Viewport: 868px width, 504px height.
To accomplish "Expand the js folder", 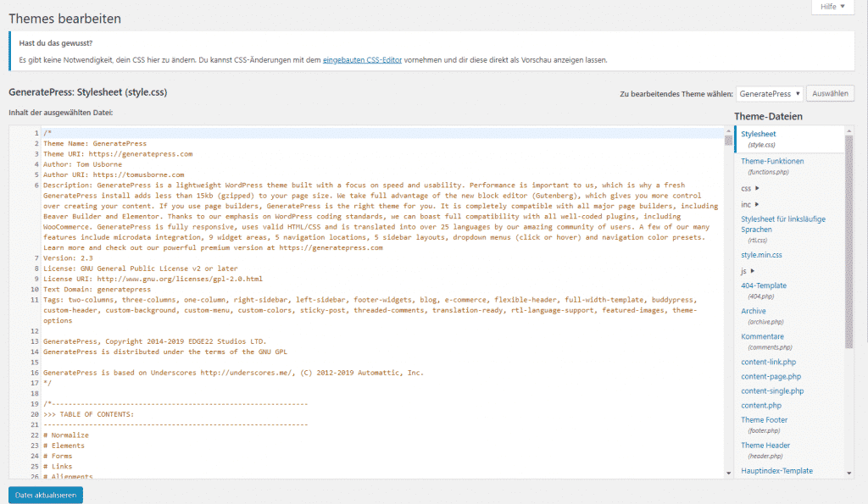I will pos(748,271).
